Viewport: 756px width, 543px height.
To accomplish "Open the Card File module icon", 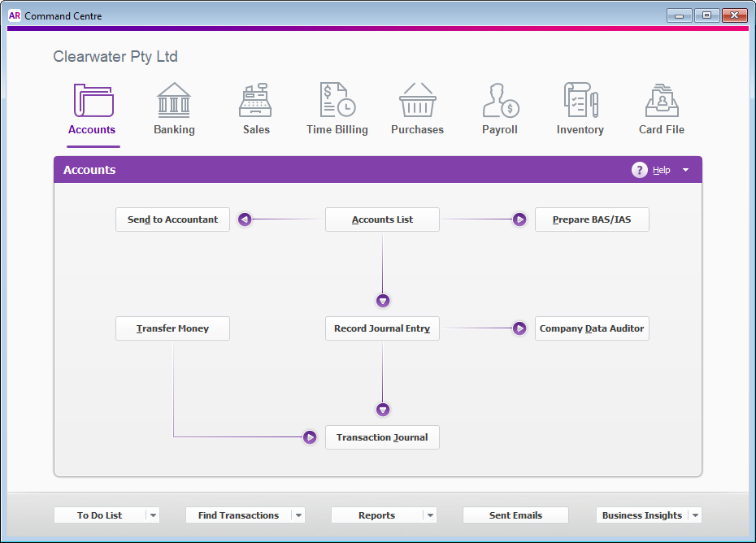I will (662, 100).
